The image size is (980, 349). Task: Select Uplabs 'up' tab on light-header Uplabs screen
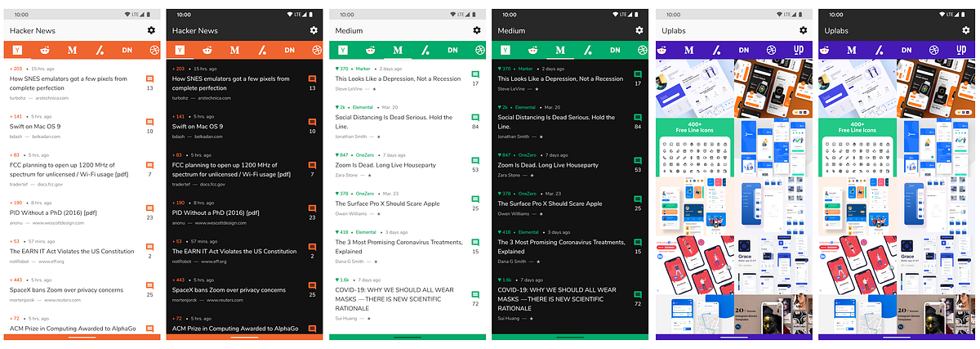click(800, 50)
